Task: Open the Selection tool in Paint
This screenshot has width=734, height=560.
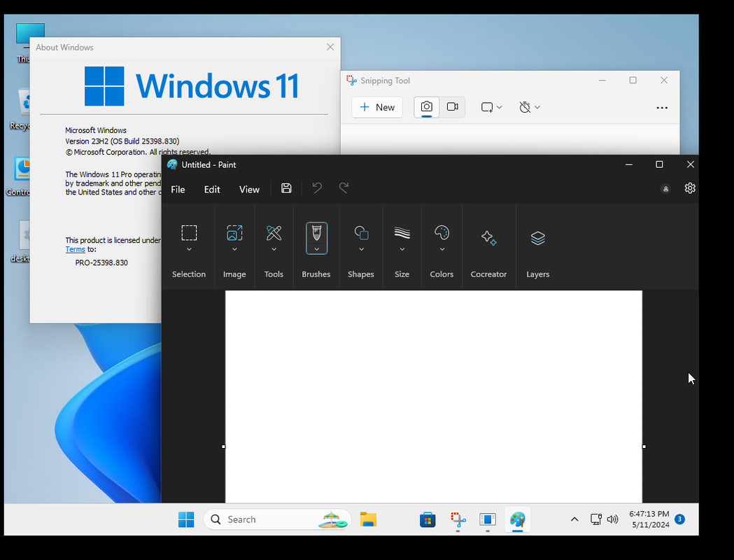Action: pos(189,232)
